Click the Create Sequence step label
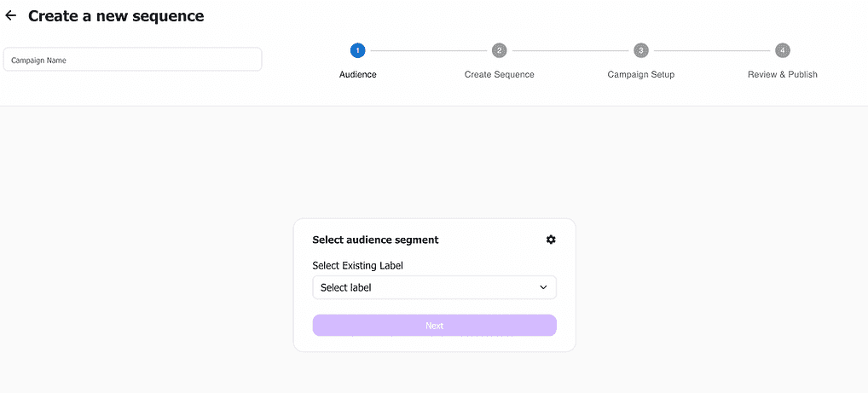The image size is (868, 393). [500, 74]
